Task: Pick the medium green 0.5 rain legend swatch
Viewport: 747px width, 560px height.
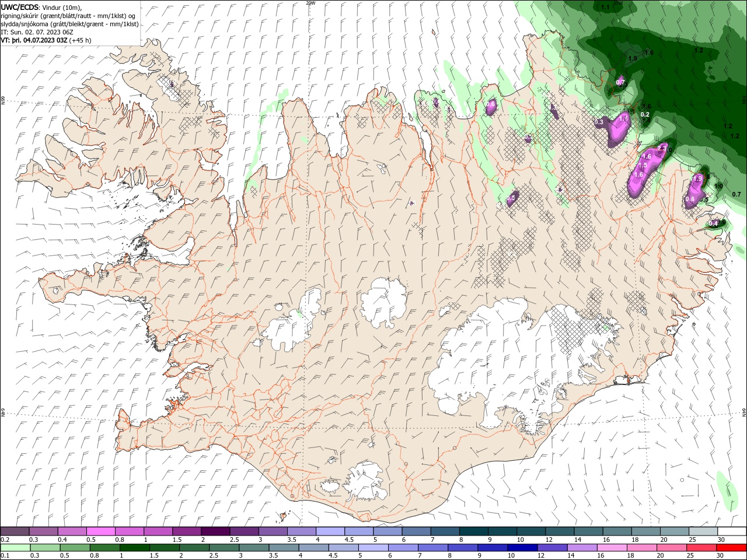Action: (x=74, y=548)
